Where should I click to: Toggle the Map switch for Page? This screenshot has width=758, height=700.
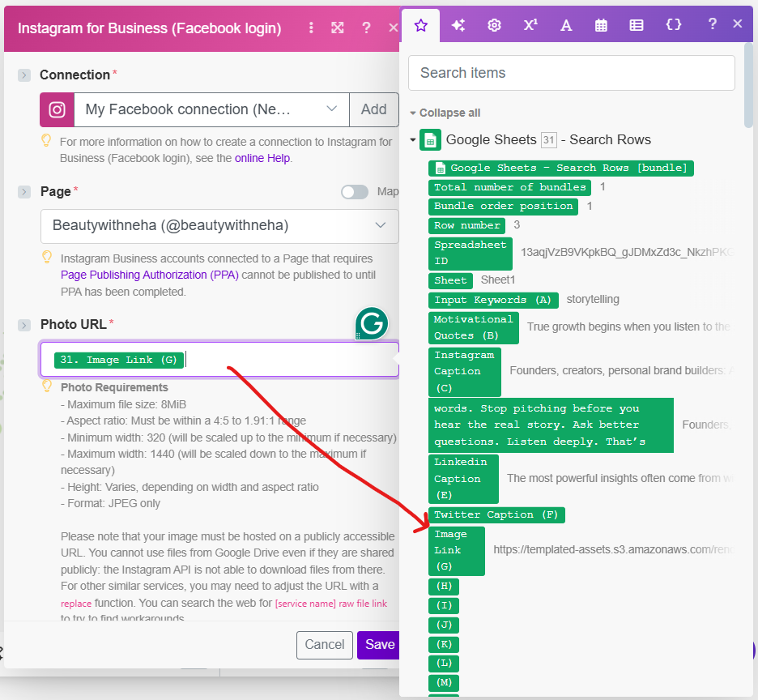point(355,192)
